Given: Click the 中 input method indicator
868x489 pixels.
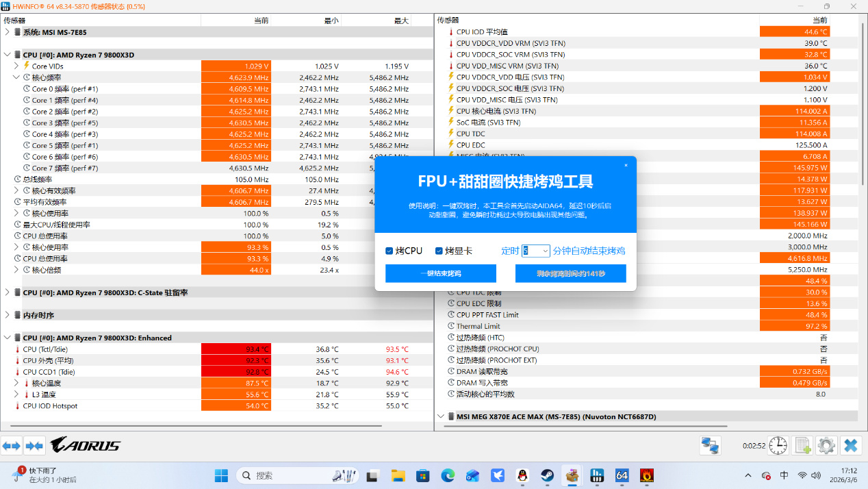Looking at the screenshot, I should tap(784, 475).
